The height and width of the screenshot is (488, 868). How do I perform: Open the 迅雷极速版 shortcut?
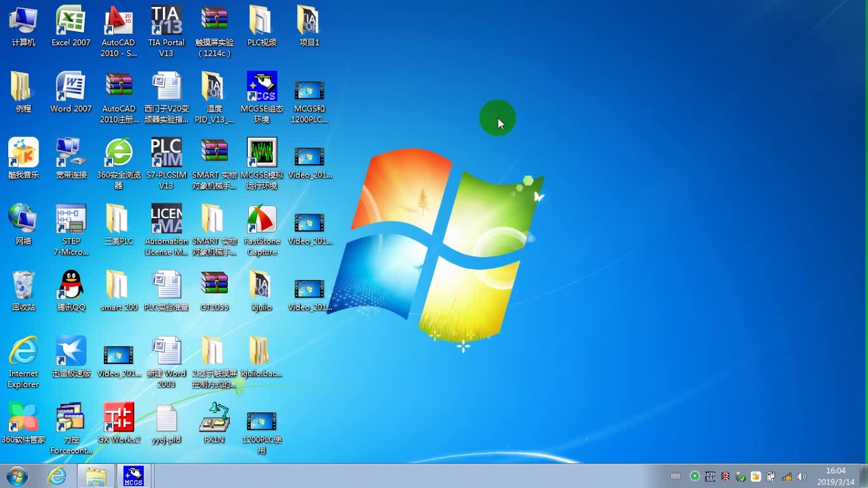pos(71,357)
